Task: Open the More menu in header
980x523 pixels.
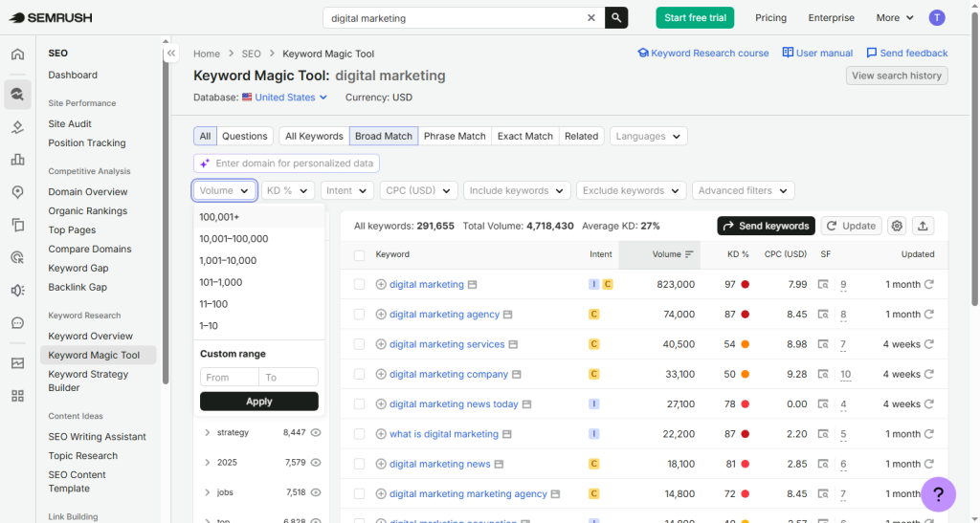Action: click(895, 17)
